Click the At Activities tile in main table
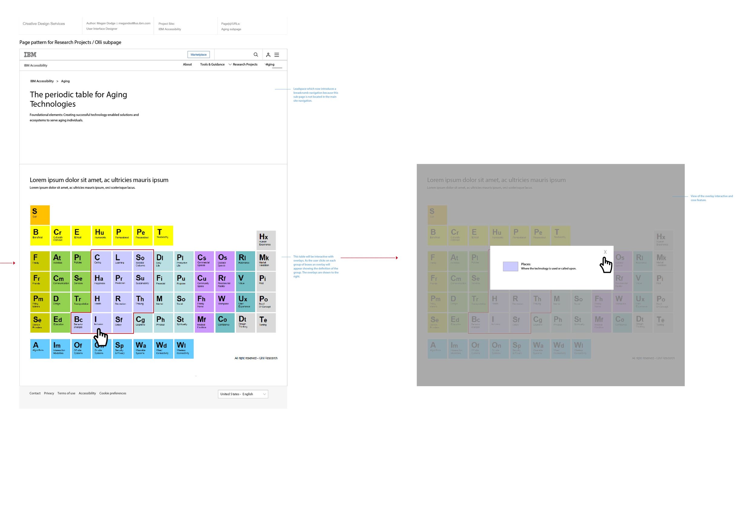This screenshot has width=756, height=532. (60, 261)
